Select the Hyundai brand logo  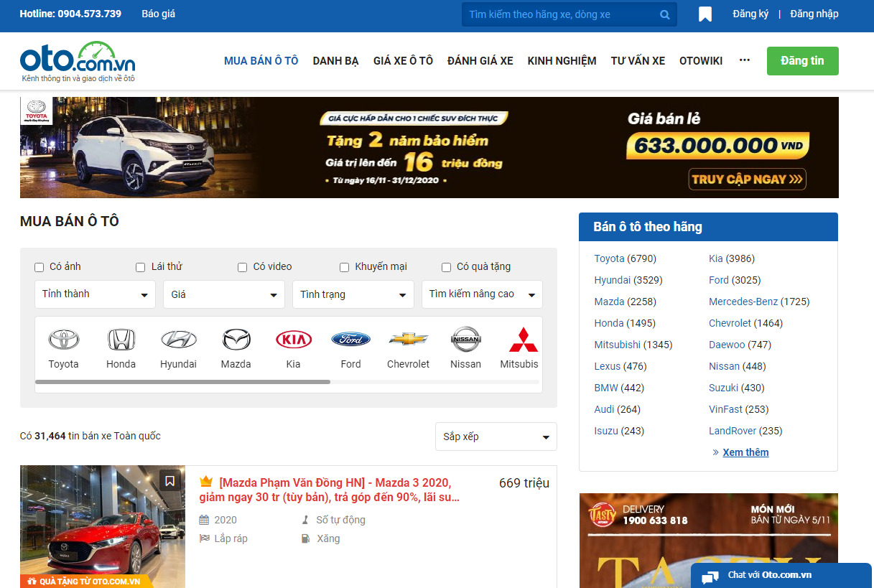tap(178, 339)
